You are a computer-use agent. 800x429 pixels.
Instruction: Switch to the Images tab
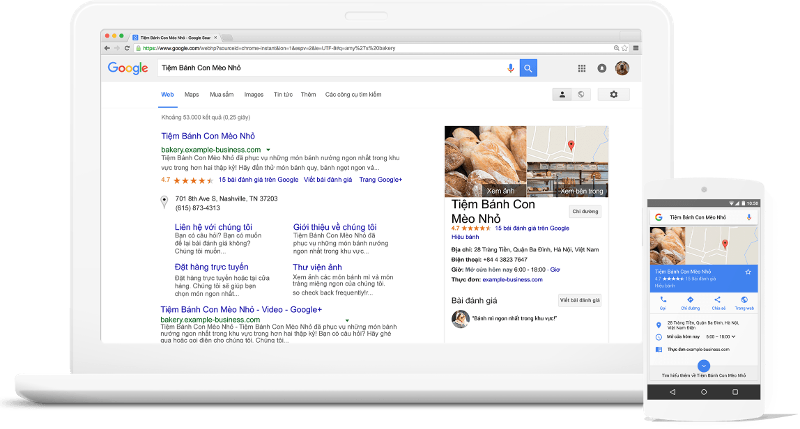pos(254,94)
